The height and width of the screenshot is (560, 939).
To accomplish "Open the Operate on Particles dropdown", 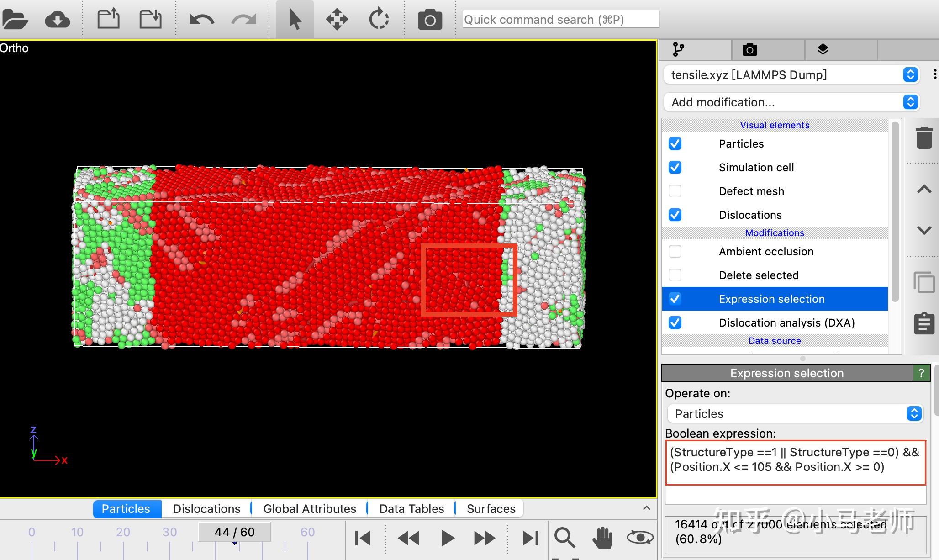I will 795,413.
